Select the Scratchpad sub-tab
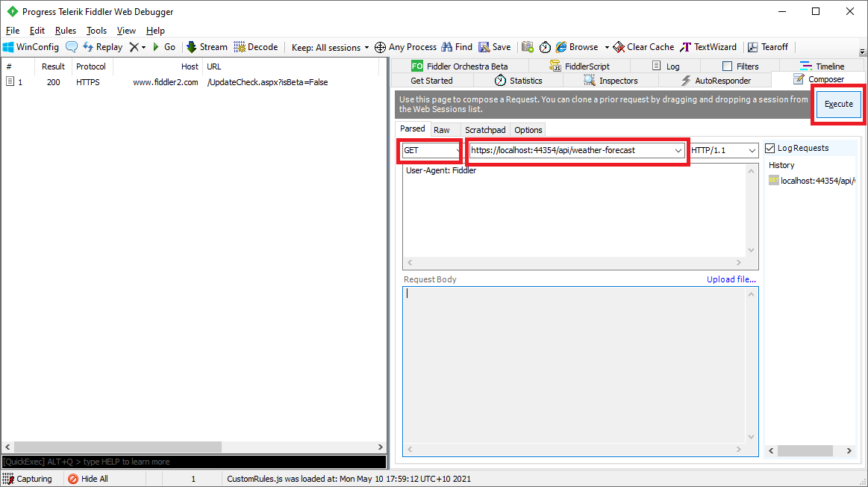This screenshot has height=487, width=868. pos(485,130)
